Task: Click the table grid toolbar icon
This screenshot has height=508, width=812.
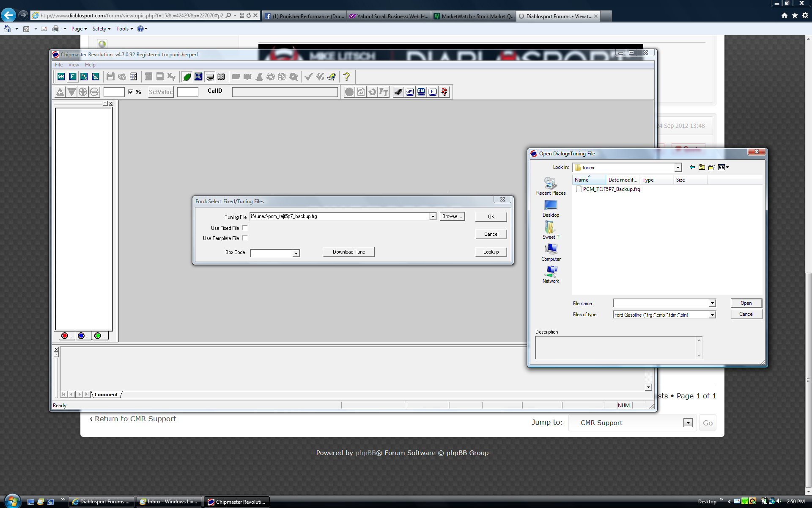Action: (133, 77)
